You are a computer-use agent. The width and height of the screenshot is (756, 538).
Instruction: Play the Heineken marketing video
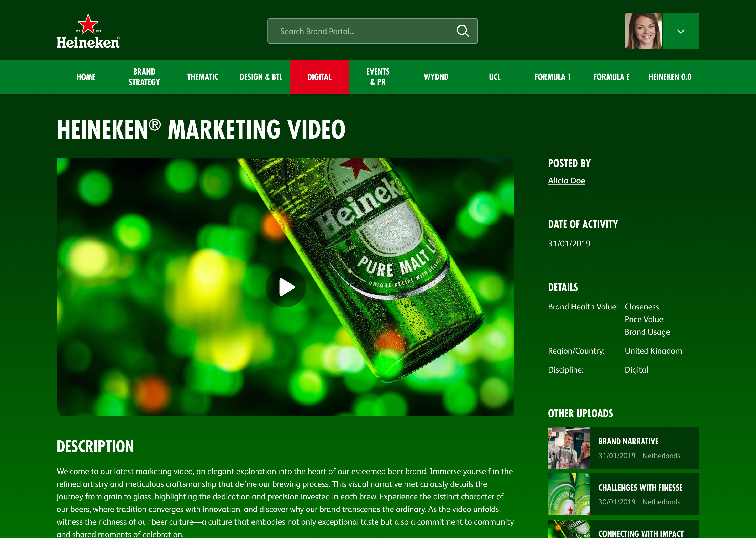pyautogui.click(x=285, y=287)
